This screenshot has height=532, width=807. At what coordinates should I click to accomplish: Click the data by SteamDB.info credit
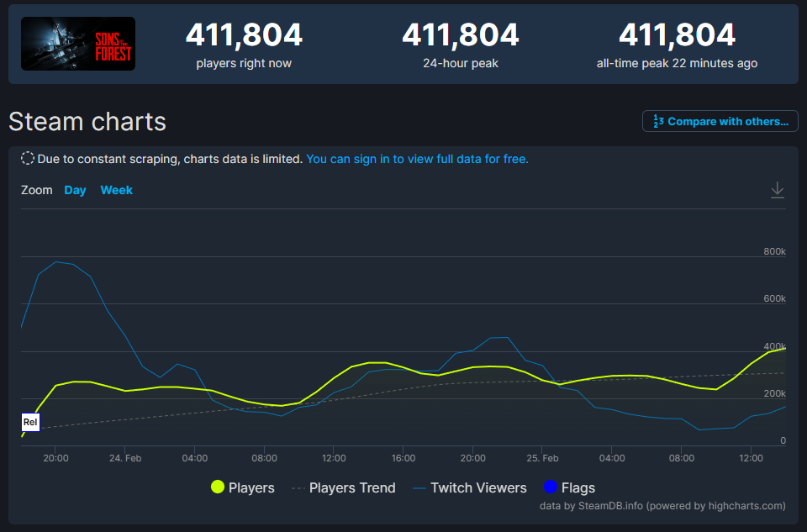point(662,506)
